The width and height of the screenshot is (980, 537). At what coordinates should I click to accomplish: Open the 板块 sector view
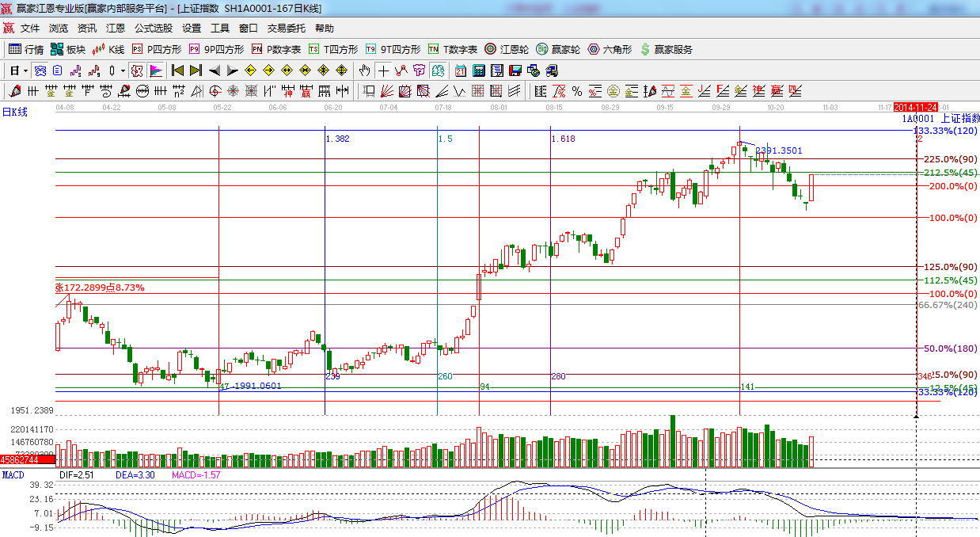click(67, 49)
